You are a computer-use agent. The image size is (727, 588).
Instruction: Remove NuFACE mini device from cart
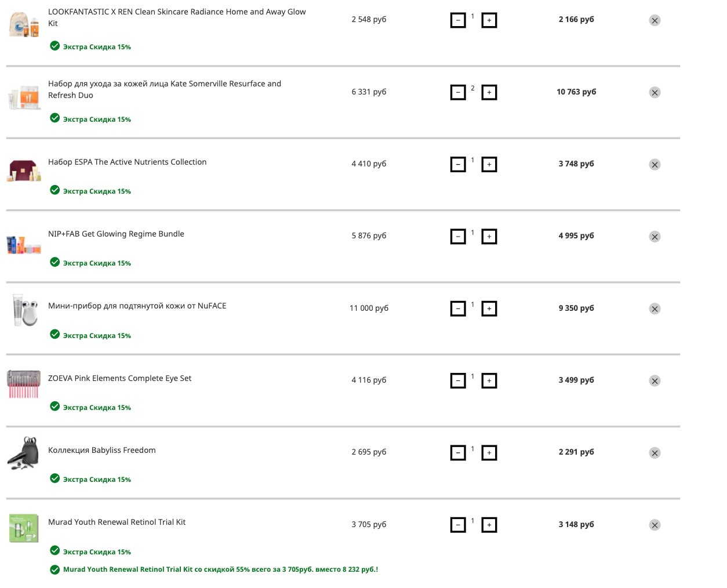pyautogui.click(x=655, y=308)
